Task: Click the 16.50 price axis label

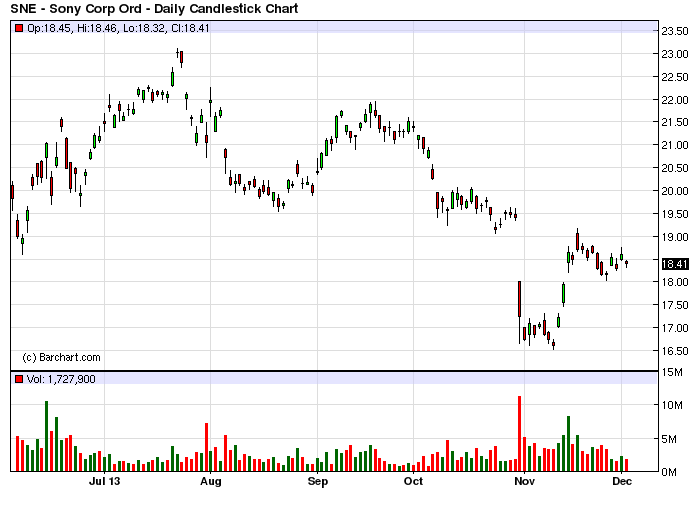Action: click(x=675, y=351)
